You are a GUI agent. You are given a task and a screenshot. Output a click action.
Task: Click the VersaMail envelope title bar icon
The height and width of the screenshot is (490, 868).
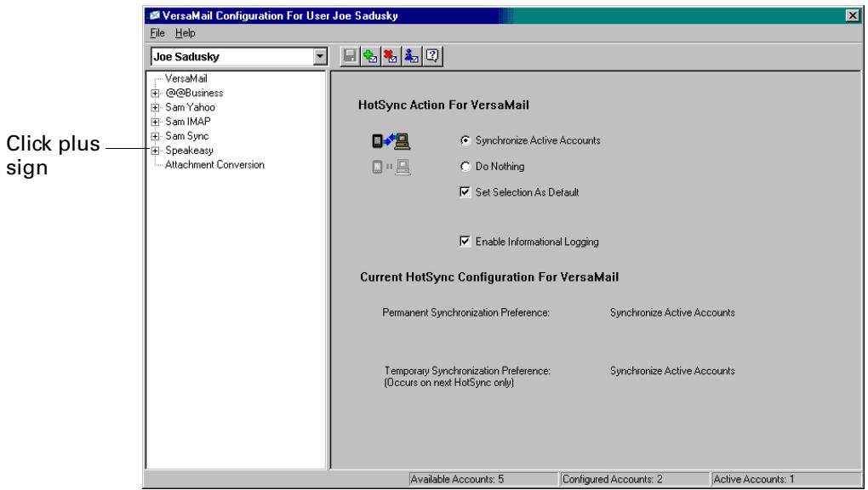(155, 15)
